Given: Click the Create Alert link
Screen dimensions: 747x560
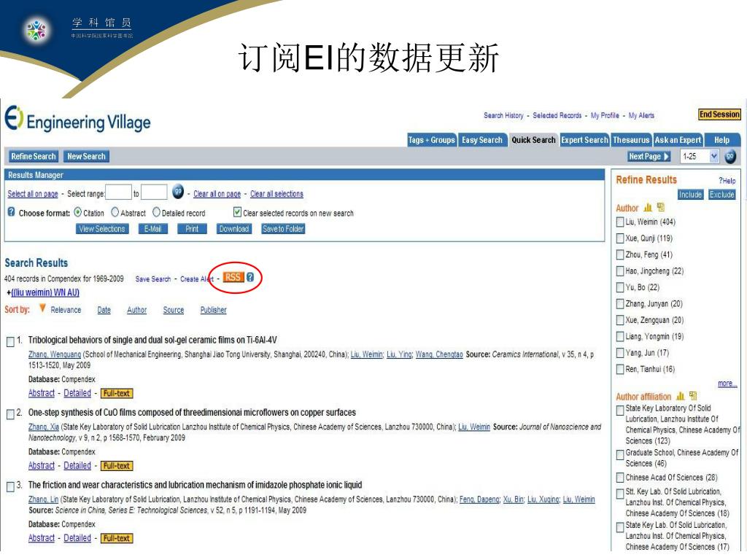Looking at the screenshot, I should (197, 279).
